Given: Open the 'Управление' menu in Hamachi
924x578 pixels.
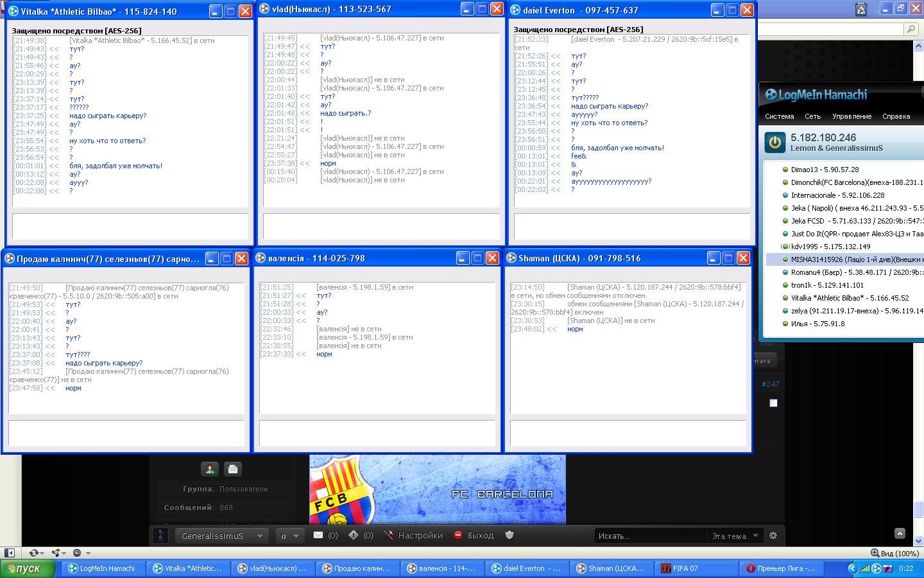Looking at the screenshot, I should 851,116.
